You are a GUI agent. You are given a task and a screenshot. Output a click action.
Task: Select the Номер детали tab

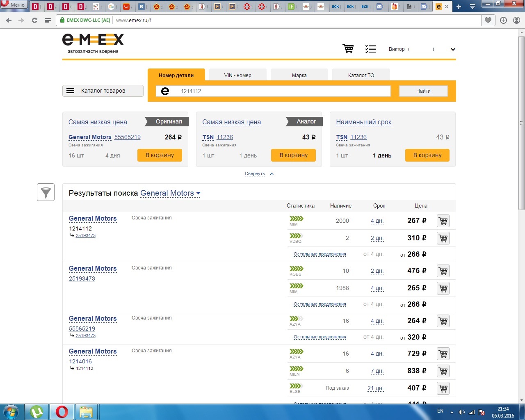(x=176, y=75)
